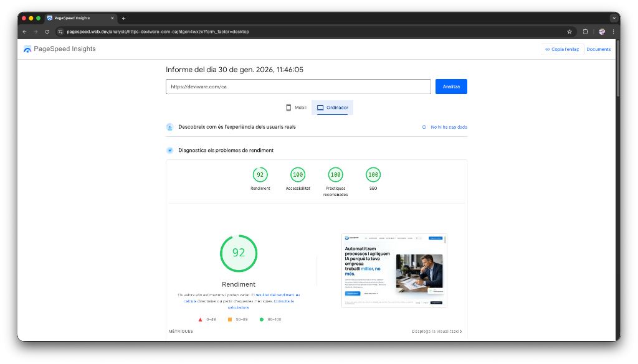
Task: Click the user experience section icon
Action: point(169,127)
